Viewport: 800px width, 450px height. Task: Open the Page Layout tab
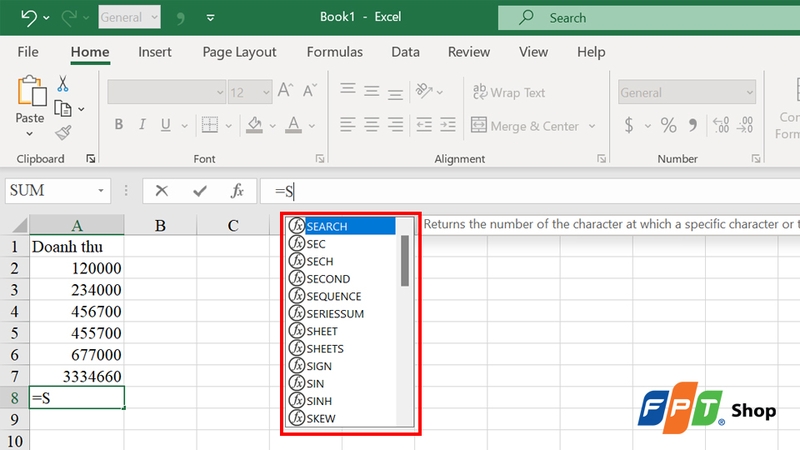(239, 52)
